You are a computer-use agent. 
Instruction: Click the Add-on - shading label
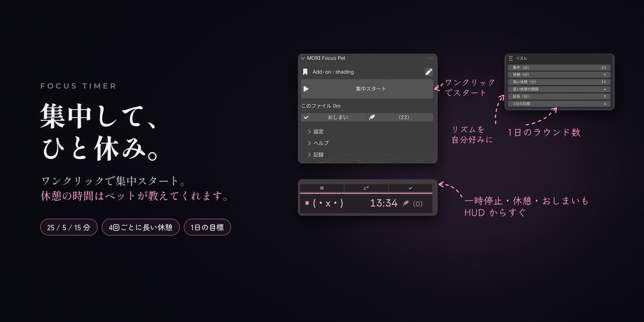[x=333, y=72]
